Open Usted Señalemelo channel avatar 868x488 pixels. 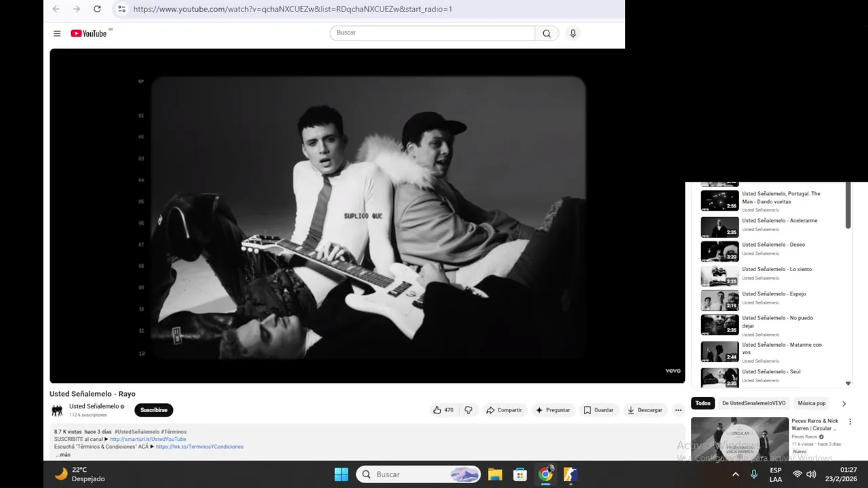click(x=57, y=410)
